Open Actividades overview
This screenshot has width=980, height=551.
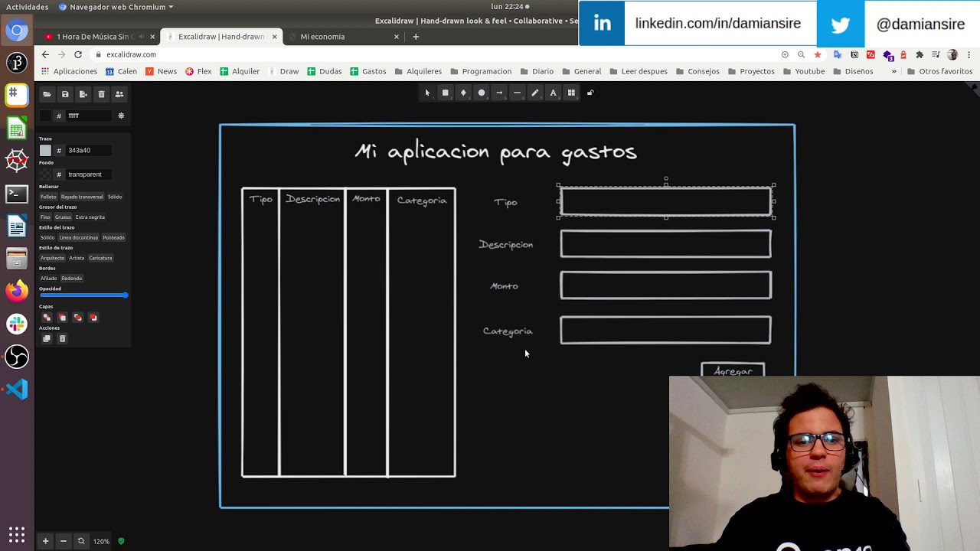(x=27, y=7)
